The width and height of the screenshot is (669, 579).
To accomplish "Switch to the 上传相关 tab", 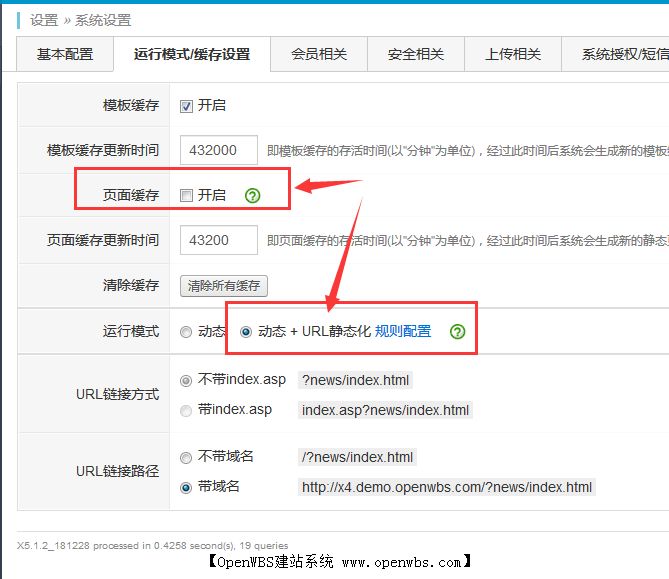I will 513,55.
